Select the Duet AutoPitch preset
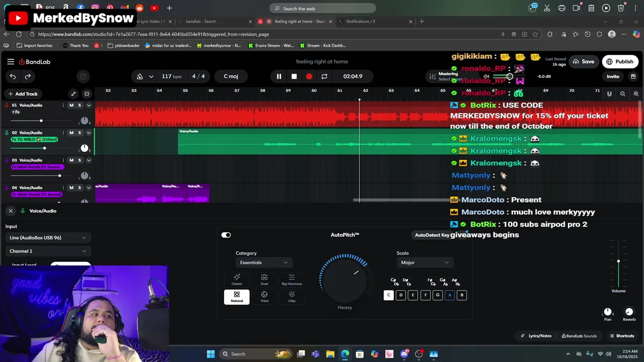 [264, 280]
